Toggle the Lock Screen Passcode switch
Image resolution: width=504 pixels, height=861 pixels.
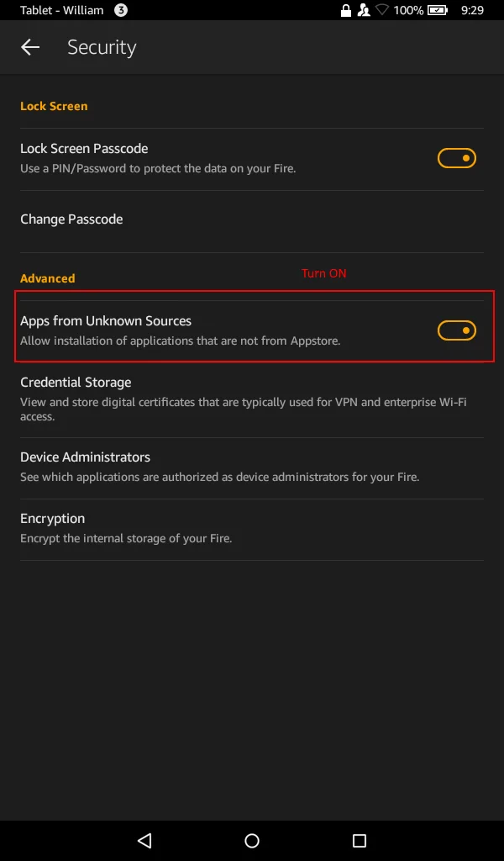456,158
